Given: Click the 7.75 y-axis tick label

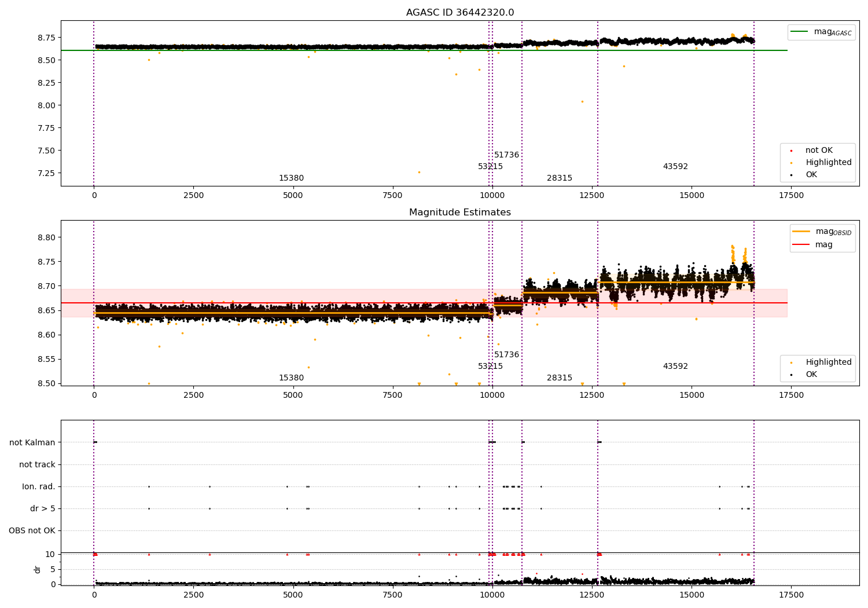Looking at the screenshot, I should click(46, 128).
